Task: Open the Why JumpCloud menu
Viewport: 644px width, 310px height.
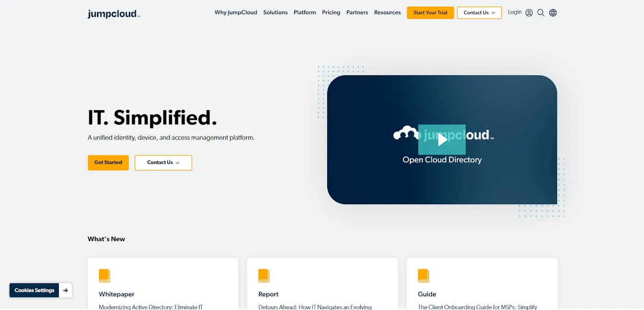Action: point(236,12)
